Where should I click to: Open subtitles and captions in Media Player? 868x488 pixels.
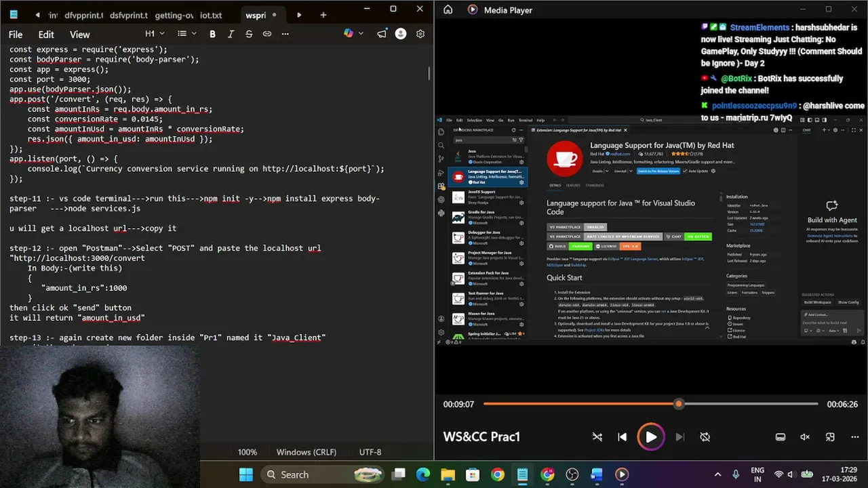pos(781,437)
